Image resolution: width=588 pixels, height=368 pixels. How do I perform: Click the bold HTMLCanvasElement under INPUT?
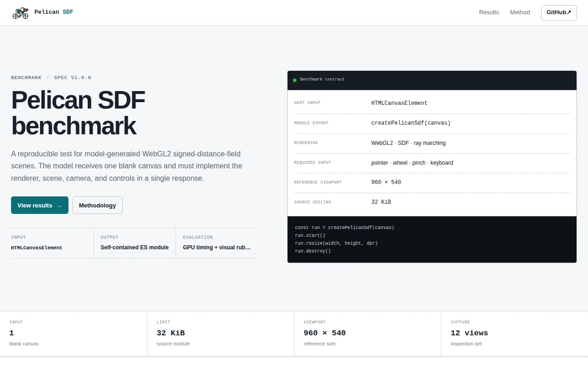click(37, 247)
